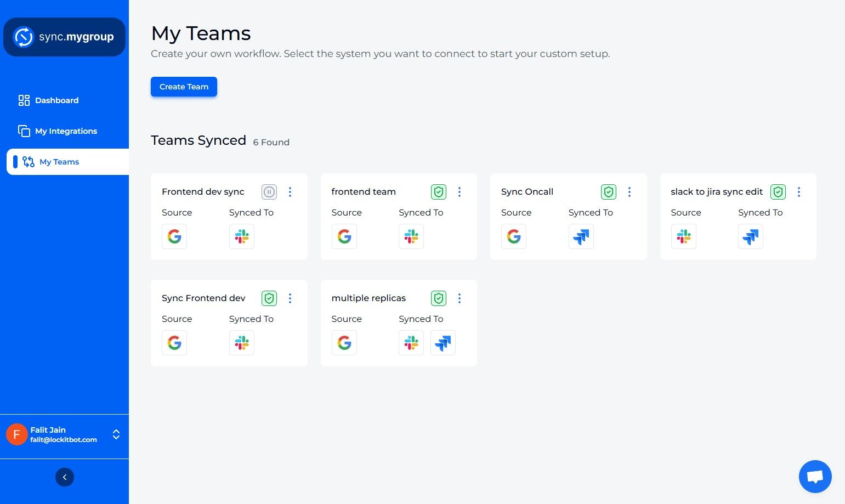845x504 pixels.
Task: Click the Jira synced-to icon in Sync Oncall
Action: pyautogui.click(x=581, y=236)
